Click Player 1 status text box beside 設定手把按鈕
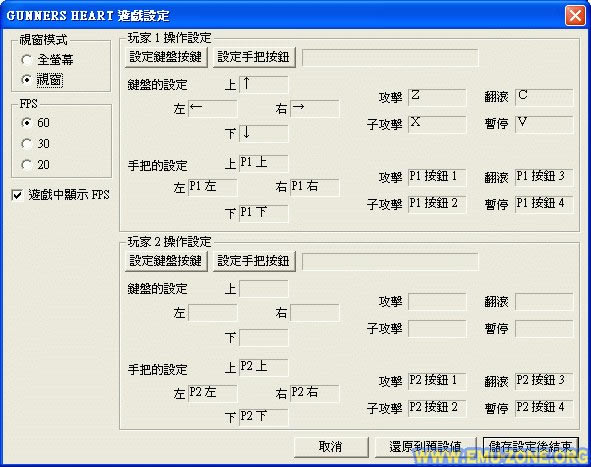The height and width of the screenshot is (467, 591). (x=390, y=57)
